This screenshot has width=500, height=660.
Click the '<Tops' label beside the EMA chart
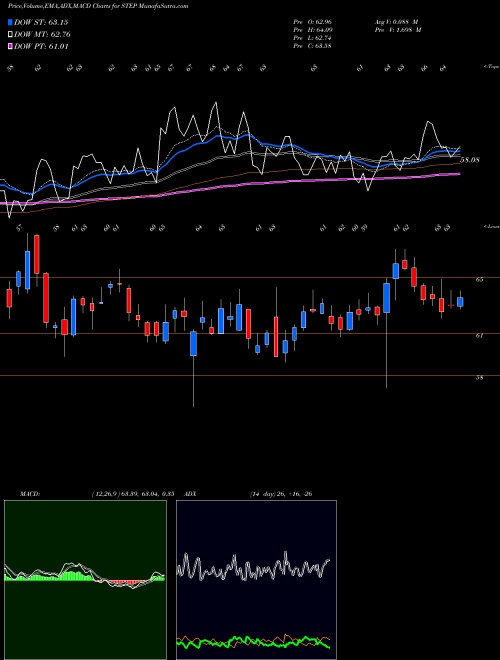[491, 67]
